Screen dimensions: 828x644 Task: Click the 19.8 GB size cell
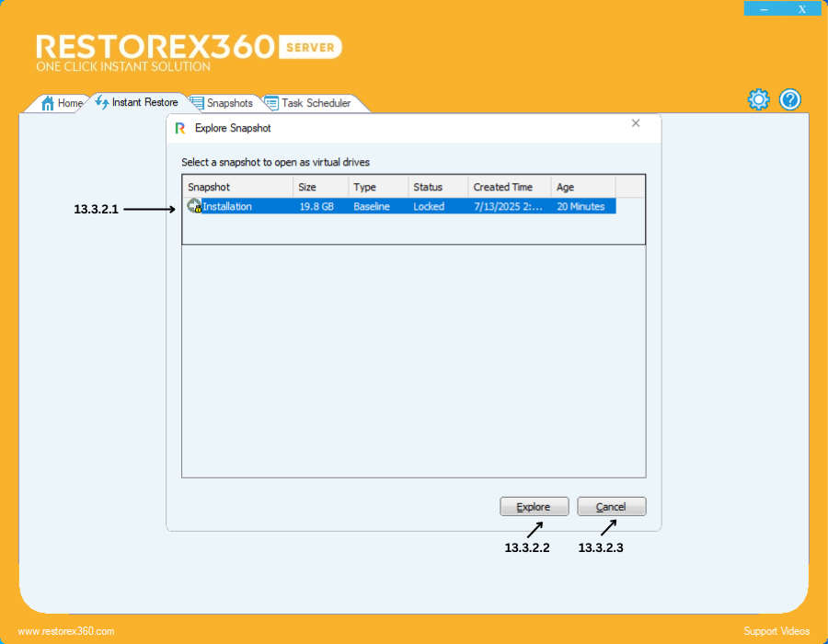coord(316,206)
